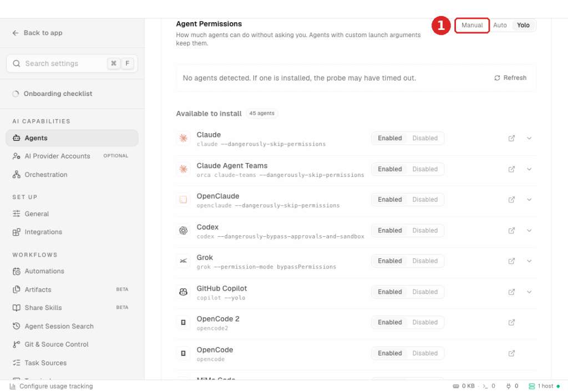Click the OpenCode 2 logo icon

click(183, 322)
